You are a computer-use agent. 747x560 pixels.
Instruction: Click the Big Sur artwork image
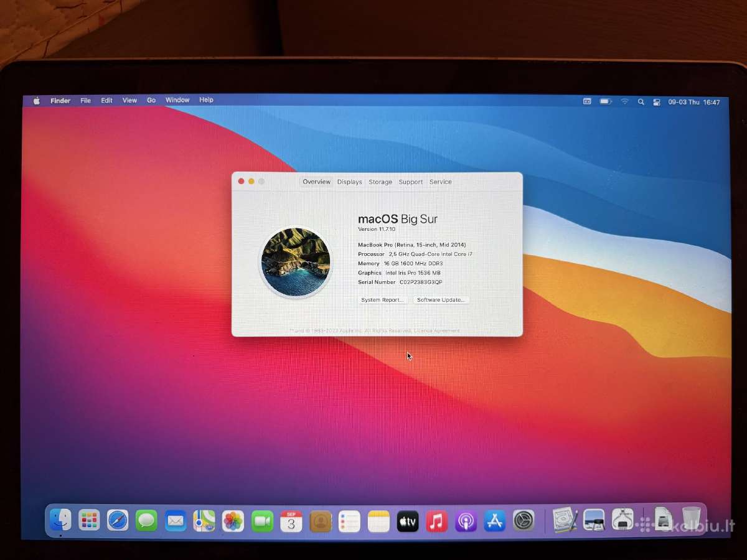click(296, 262)
